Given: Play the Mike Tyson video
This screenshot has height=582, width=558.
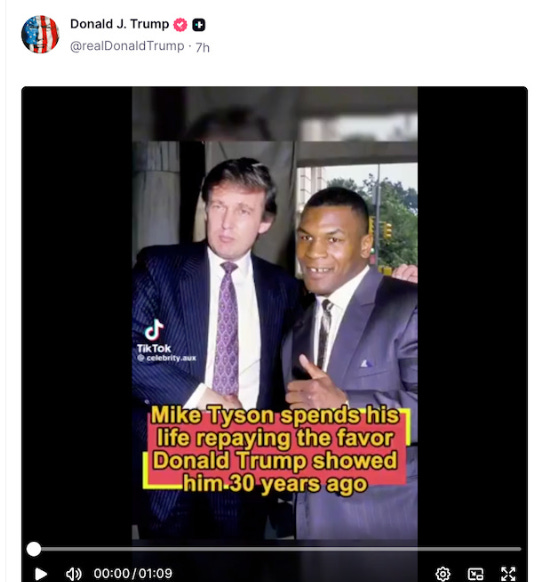Looking at the screenshot, I should (40, 573).
